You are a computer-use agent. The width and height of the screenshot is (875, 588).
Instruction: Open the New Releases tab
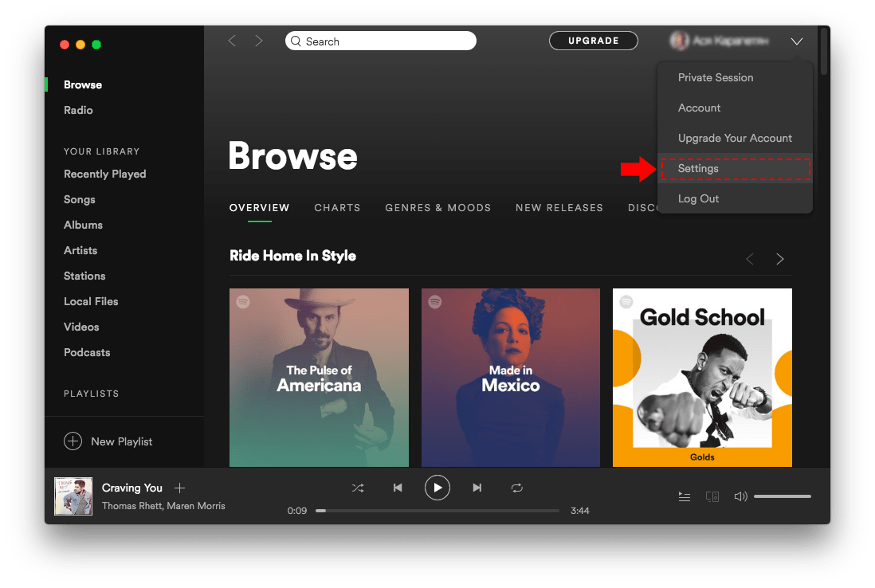(x=559, y=207)
